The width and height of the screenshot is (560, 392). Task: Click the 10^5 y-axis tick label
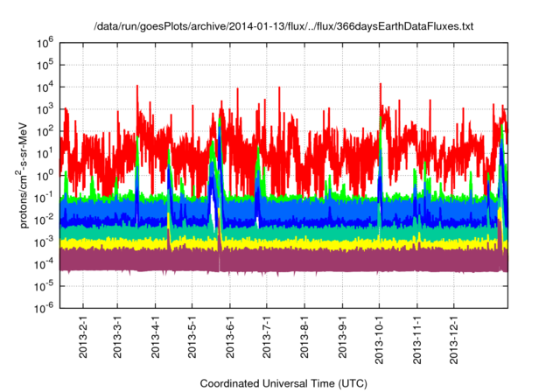click(x=45, y=66)
